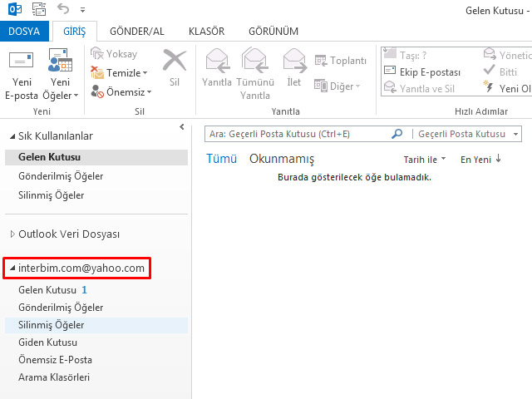Expand the Outlook Veri Dosyası tree node
This screenshot has width=532, height=399.
pyautogui.click(x=12, y=234)
